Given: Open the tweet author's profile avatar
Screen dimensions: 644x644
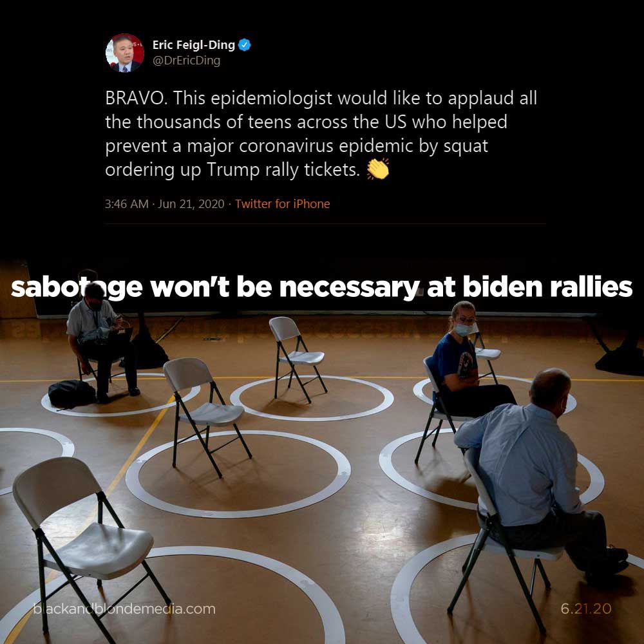Looking at the screenshot, I should [124, 53].
